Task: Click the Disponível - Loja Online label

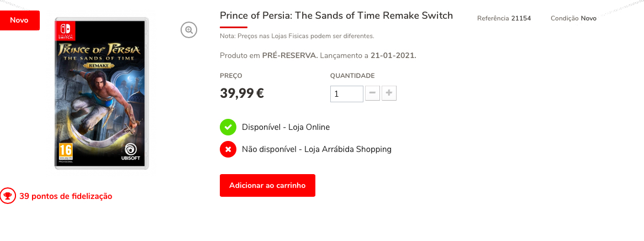Action: [x=286, y=127]
